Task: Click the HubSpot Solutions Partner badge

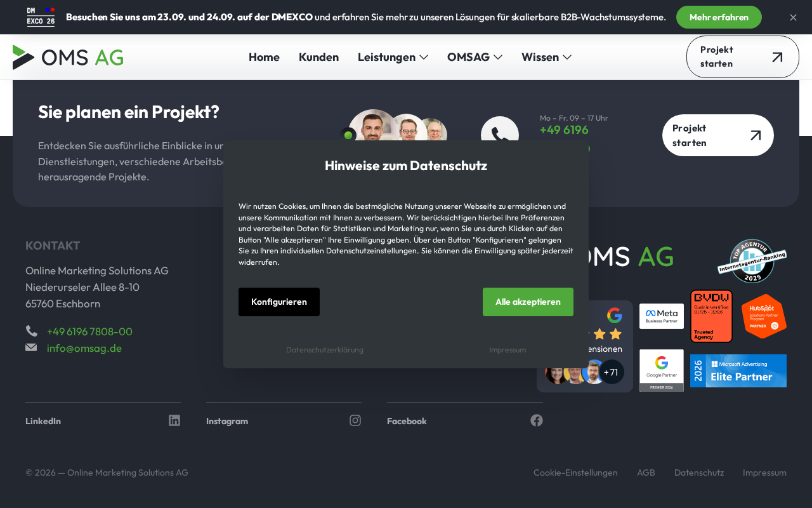Action: tap(764, 316)
